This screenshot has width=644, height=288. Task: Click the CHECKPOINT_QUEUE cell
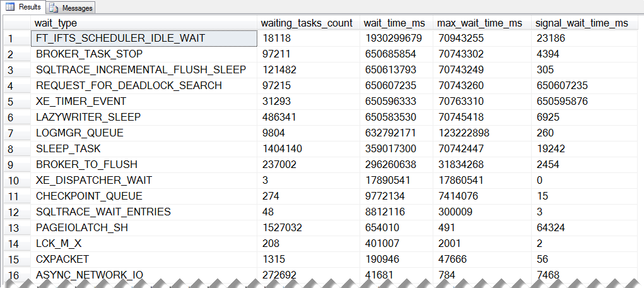144,196
